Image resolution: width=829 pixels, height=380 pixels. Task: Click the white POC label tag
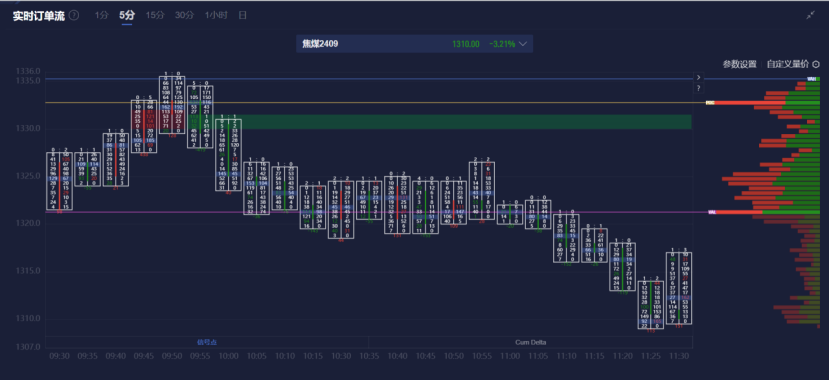click(x=710, y=103)
